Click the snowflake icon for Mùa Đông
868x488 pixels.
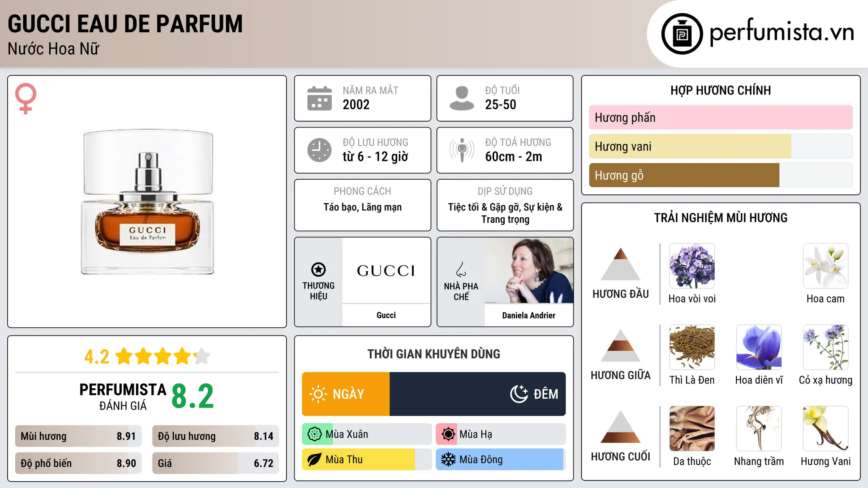click(448, 460)
